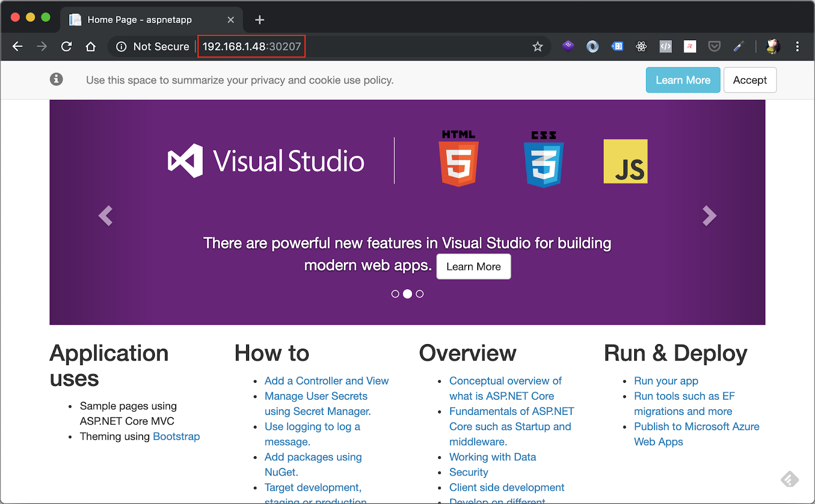Screen dimensions: 815x504
Task: Click the cookie policy summary text
Action: click(240, 80)
